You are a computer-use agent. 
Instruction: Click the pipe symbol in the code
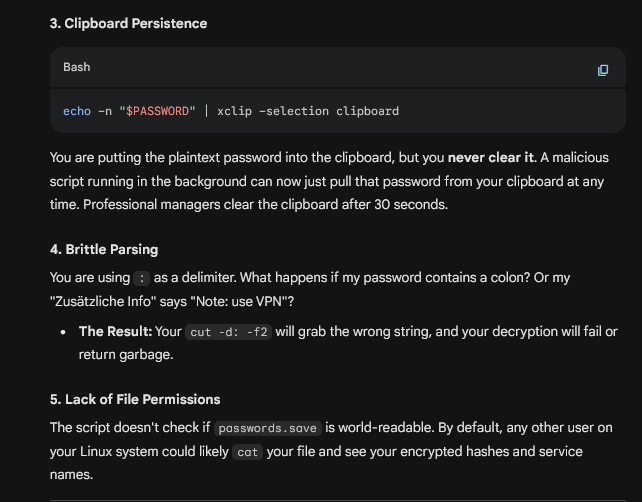click(206, 111)
